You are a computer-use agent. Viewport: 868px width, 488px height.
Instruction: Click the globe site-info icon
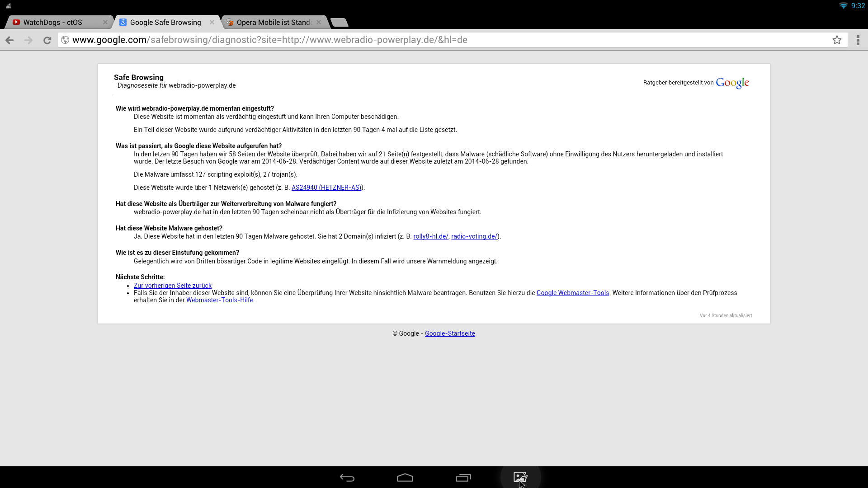coord(65,40)
